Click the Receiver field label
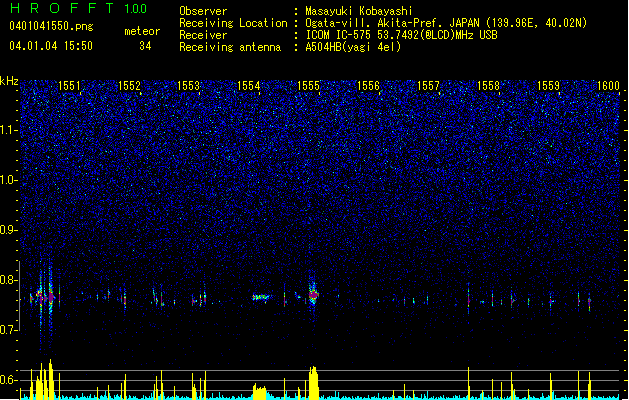Viewport: 629px width, 400px height. tap(203, 35)
